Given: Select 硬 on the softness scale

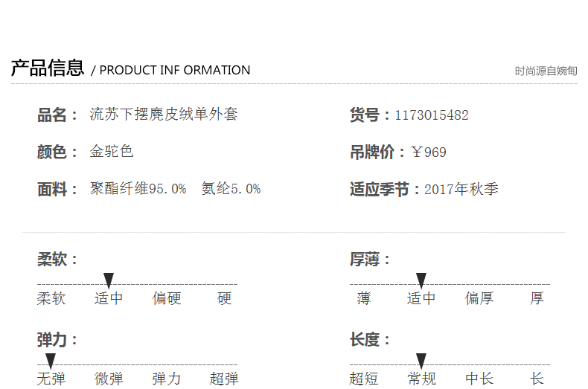Looking at the screenshot, I should 225,299.
